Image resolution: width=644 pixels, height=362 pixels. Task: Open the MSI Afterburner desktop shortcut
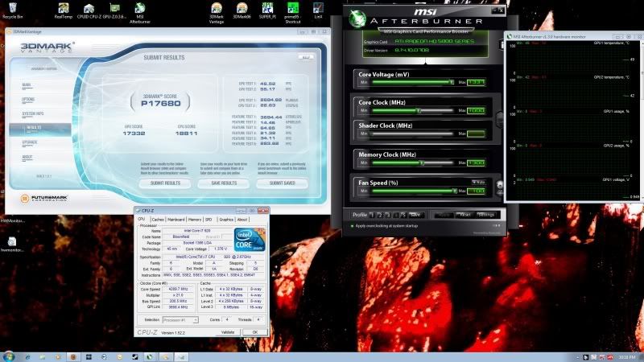coord(140,8)
